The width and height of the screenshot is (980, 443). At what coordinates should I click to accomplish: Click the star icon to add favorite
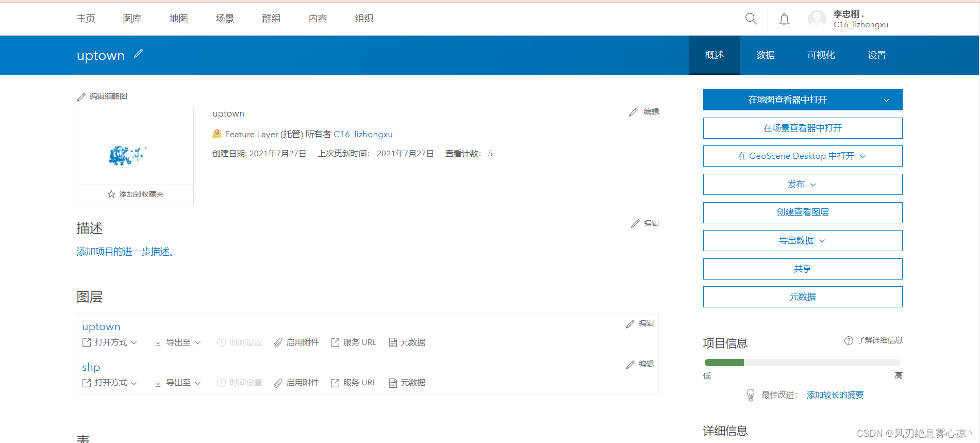[x=111, y=194]
